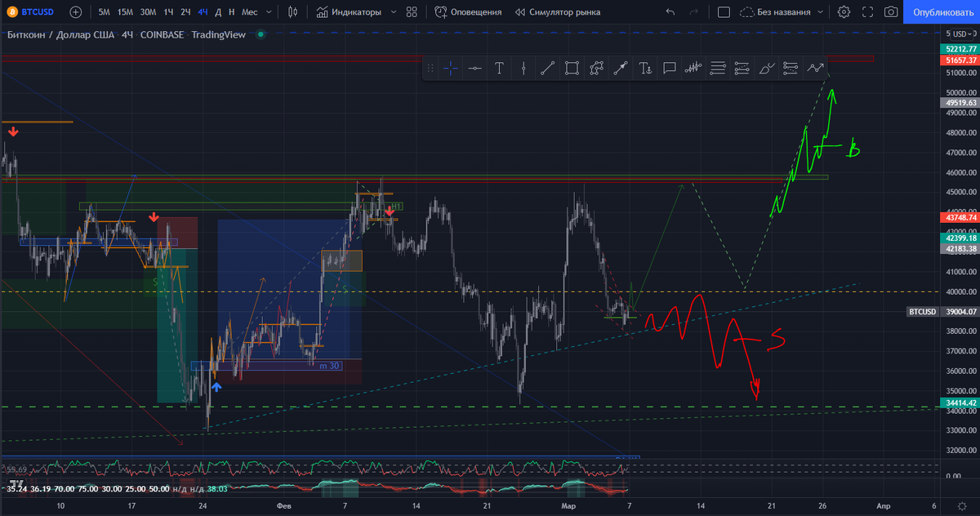
Task: Click the Апр date on time axis
Action: coord(884,506)
